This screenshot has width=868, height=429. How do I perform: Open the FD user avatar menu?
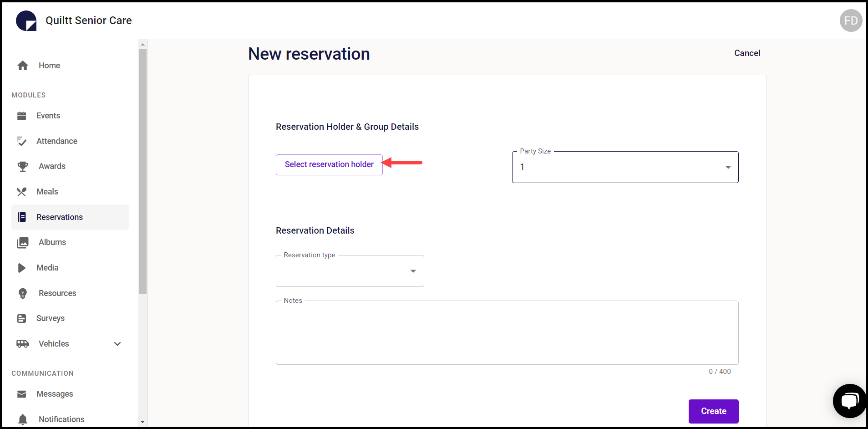pos(851,20)
